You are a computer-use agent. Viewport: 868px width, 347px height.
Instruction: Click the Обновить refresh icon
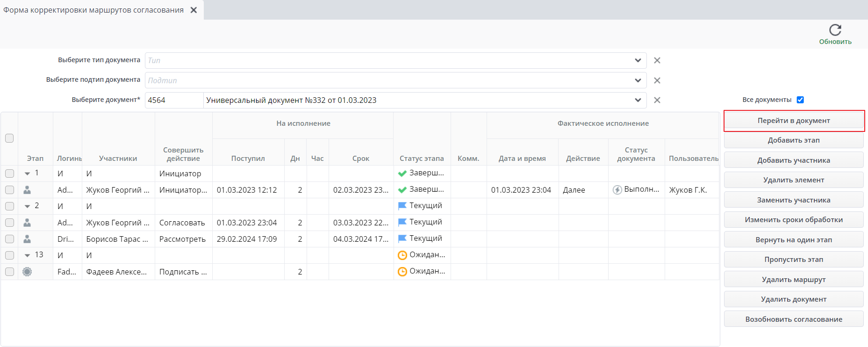click(x=835, y=30)
